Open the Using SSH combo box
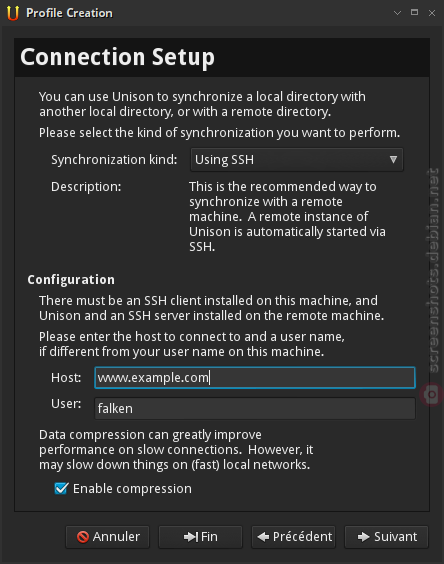 click(x=297, y=160)
